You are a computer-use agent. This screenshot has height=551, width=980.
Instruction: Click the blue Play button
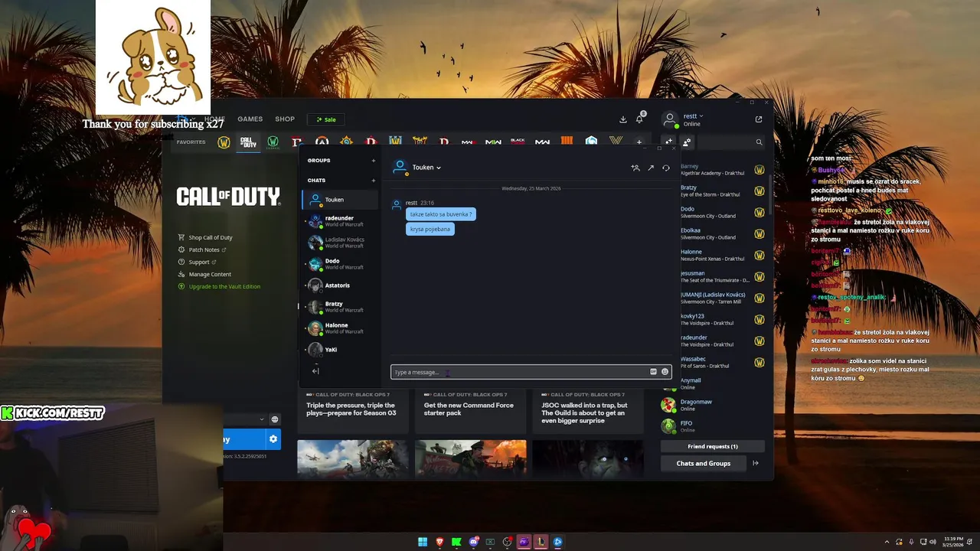[243, 439]
